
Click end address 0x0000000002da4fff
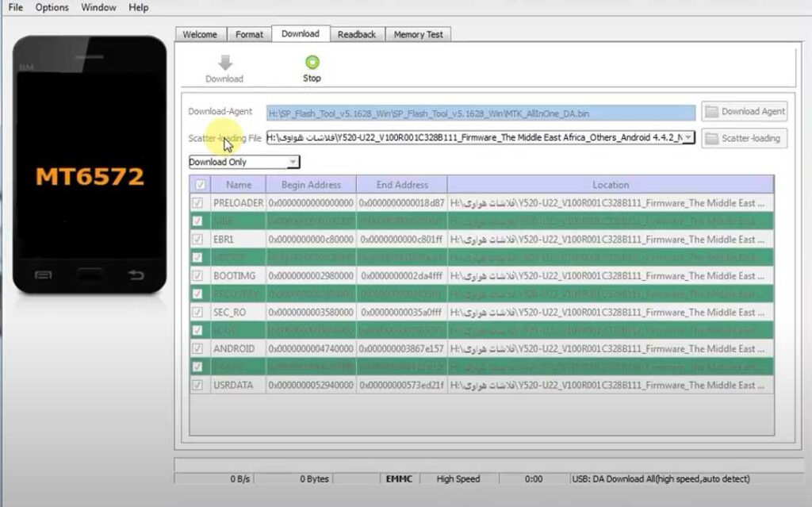(x=402, y=275)
